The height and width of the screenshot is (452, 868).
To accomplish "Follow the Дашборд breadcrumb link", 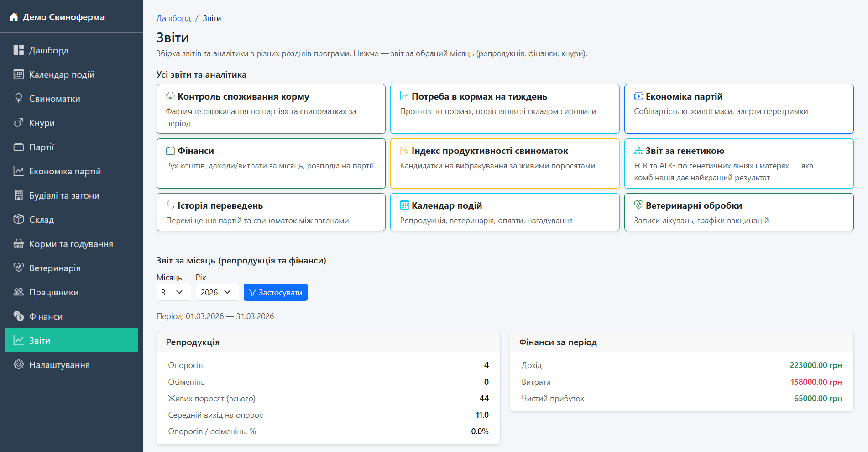I will (x=173, y=18).
